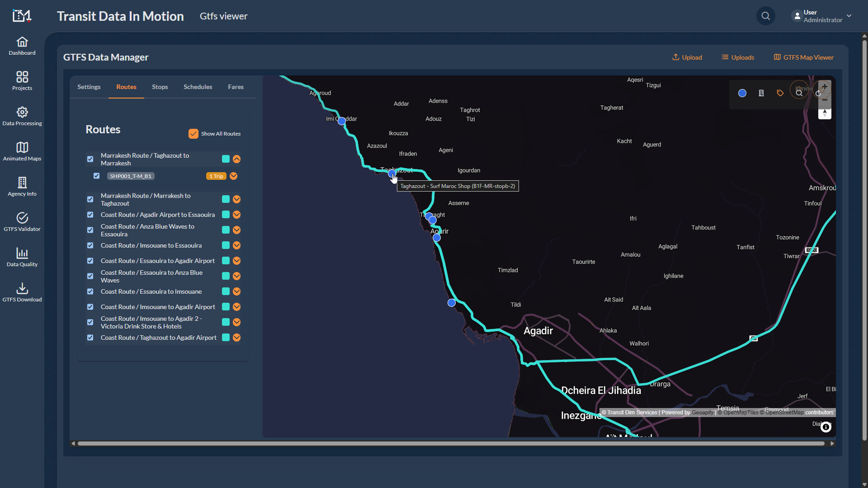
Task: Click the Upload button
Action: click(x=687, y=57)
